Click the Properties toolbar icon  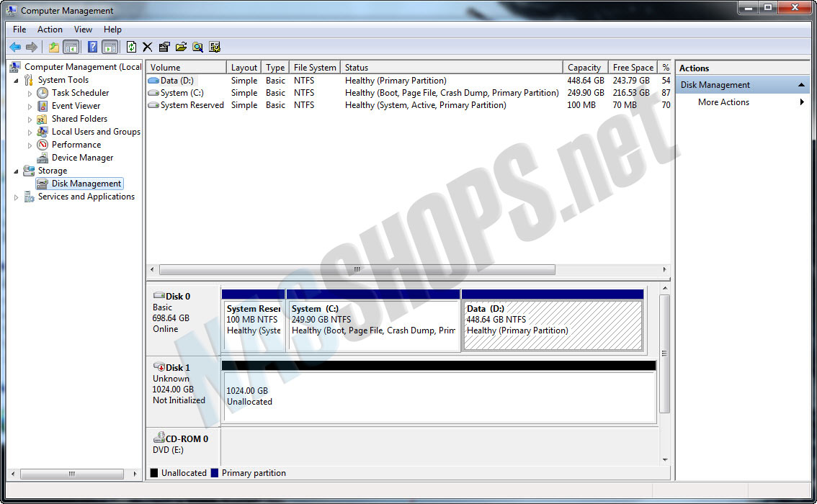(164, 48)
